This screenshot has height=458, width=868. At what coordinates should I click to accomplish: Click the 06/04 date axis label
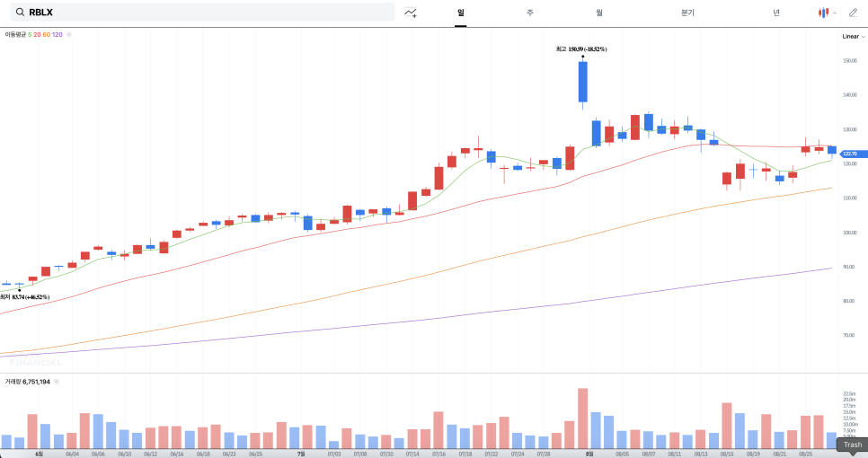pos(72,454)
